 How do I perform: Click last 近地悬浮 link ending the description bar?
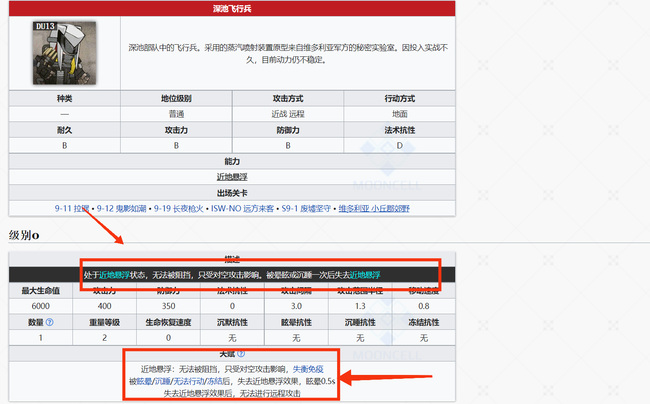tap(364, 274)
